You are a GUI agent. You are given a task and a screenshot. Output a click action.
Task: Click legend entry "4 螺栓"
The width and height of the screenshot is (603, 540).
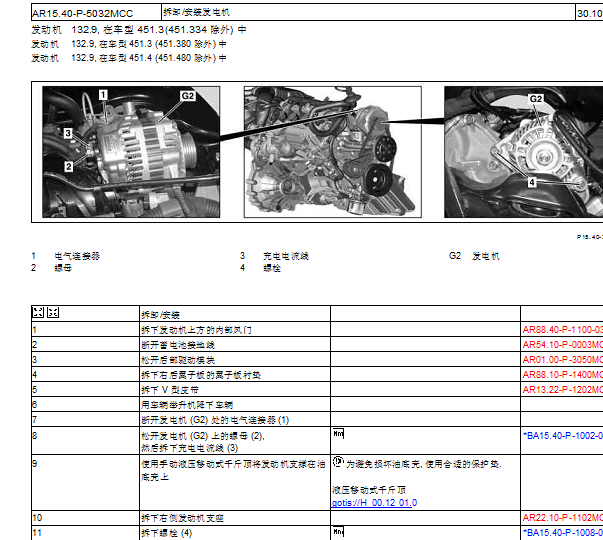coord(260,268)
